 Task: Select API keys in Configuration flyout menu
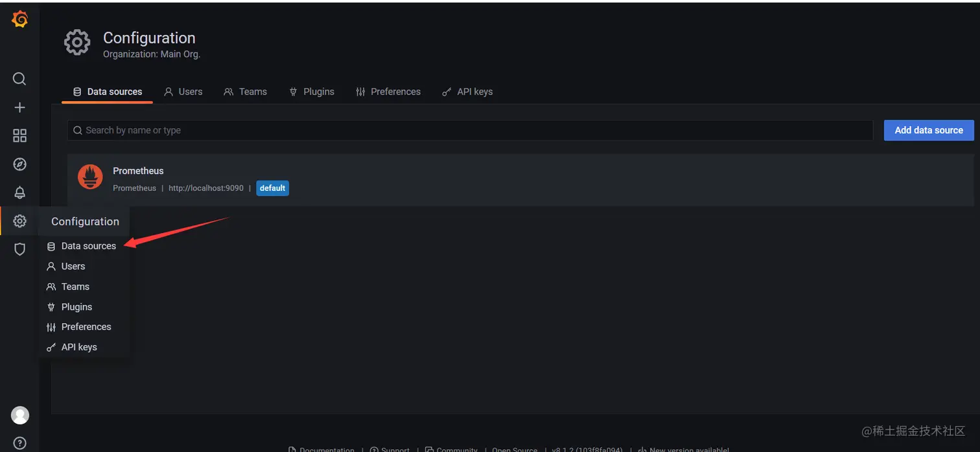pos(72,347)
